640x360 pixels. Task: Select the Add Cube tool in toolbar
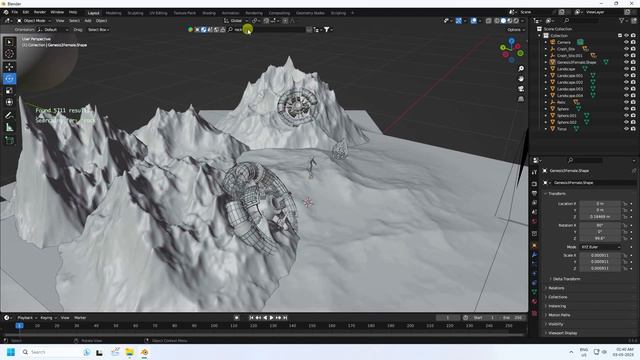[x=9, y=140]
